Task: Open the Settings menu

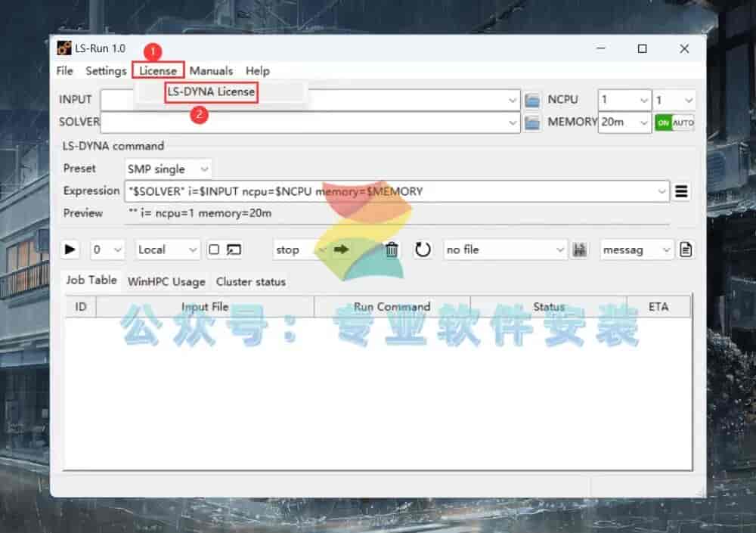Action: [x=106, y=71]
